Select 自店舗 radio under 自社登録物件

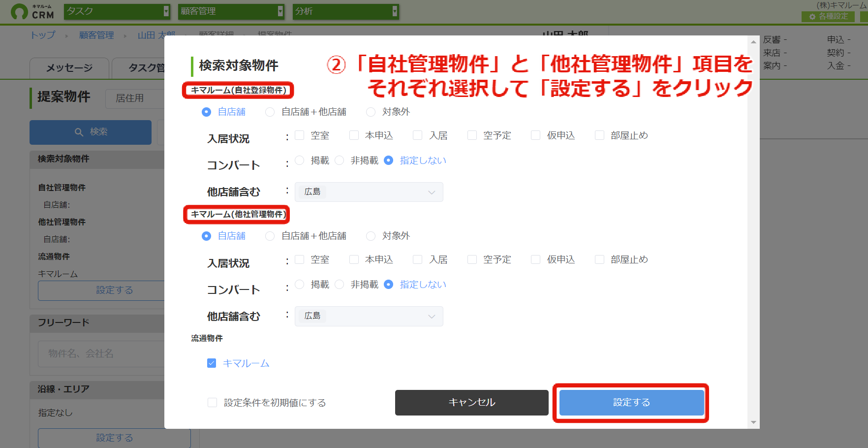pos(207,112)
